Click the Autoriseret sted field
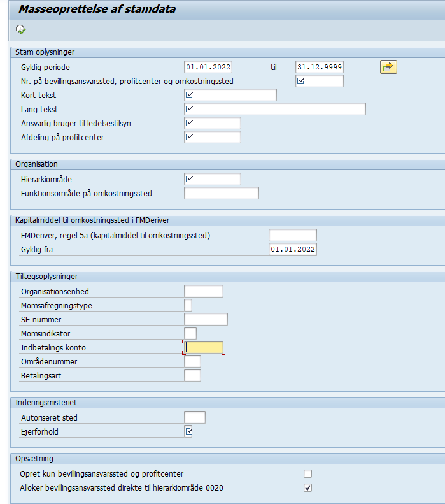The height and width of the screenshot is (504, 445). coord(194,418)
